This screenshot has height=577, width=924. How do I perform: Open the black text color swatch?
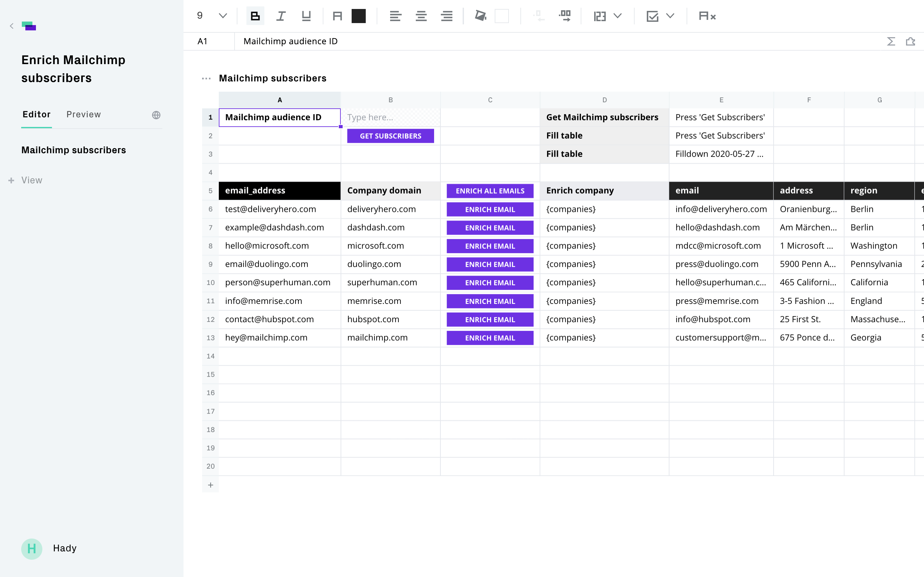pos(358,16)
